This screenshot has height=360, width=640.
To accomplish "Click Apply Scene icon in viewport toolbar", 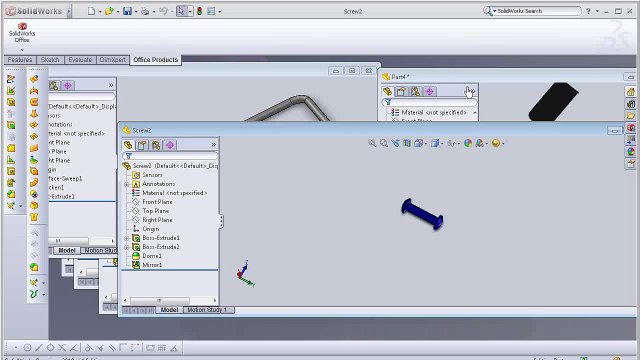I will 480,143.
